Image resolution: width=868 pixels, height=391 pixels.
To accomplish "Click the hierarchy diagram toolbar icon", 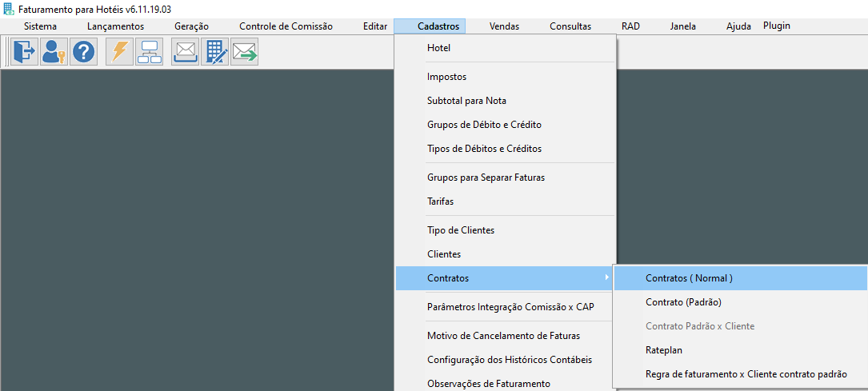I will [x=150, y=52].
